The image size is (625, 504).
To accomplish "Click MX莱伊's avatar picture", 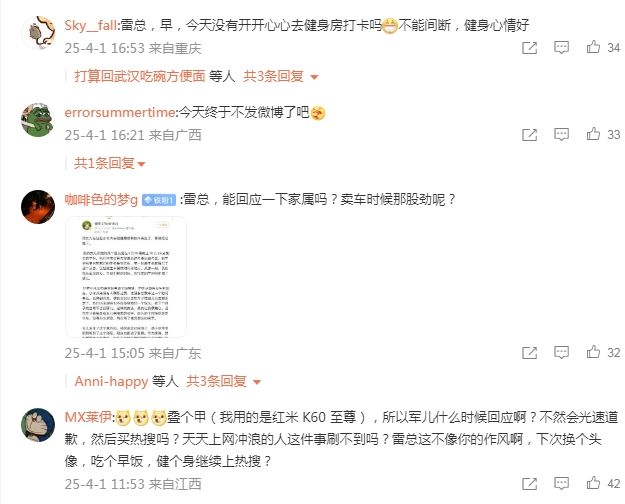I will click(x=38, y=425).
